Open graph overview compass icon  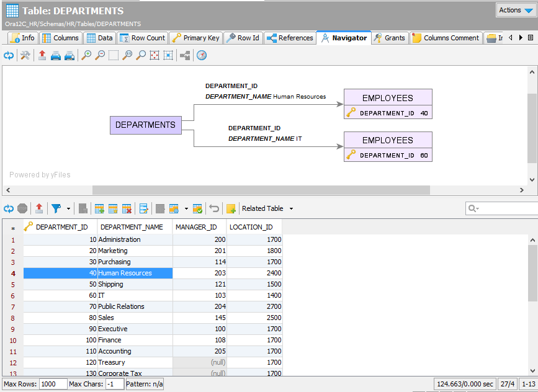202,55
